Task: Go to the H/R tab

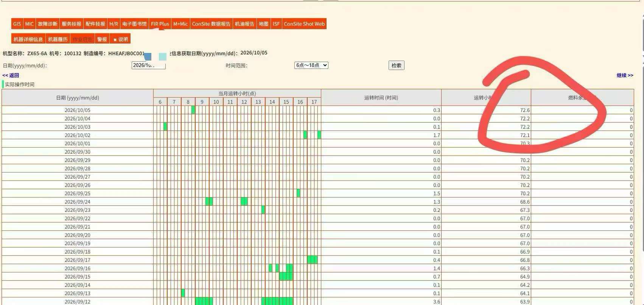Action: pos(114,24)
